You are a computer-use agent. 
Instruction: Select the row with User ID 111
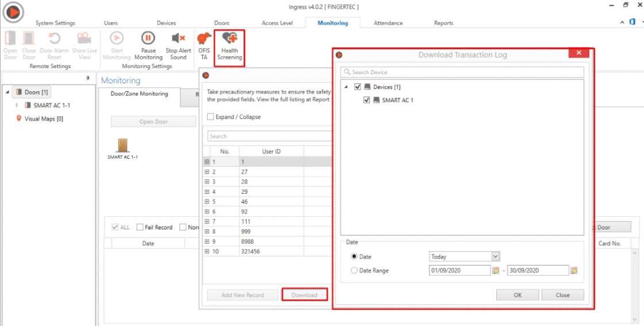tap(267, 221)
